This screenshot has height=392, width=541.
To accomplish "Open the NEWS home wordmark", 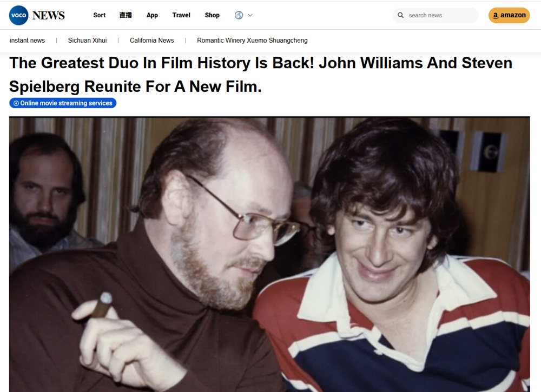I will click(x=48, y=16).
